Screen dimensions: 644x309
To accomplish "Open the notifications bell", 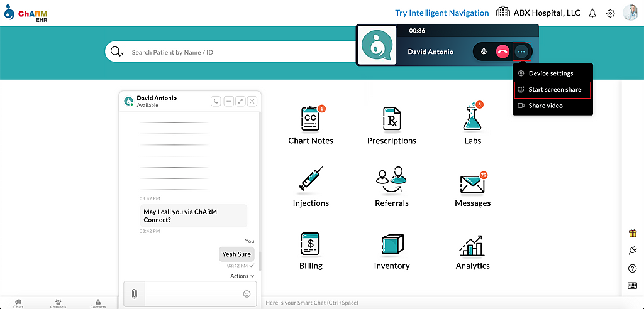I will (592, 13).
